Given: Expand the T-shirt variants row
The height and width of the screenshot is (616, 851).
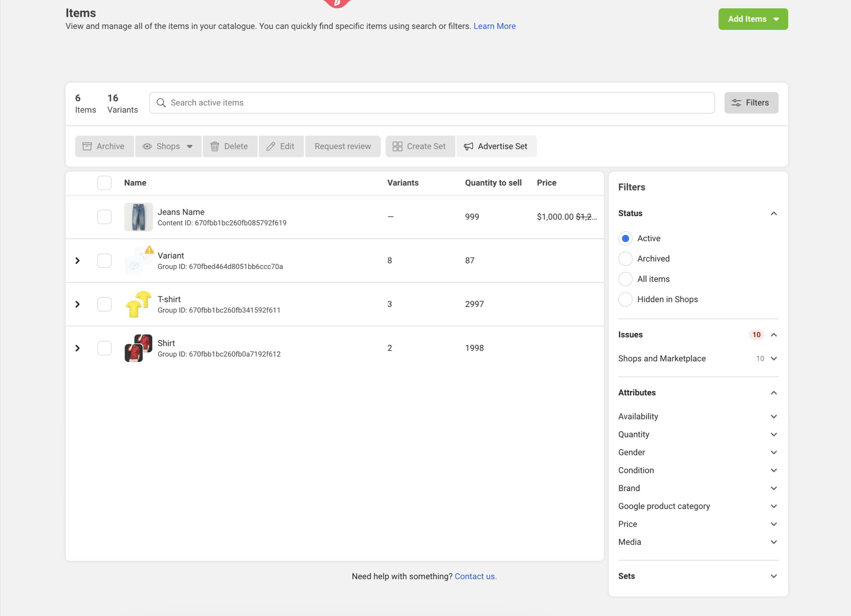Looking at the screenshot, I should (78, 304).
